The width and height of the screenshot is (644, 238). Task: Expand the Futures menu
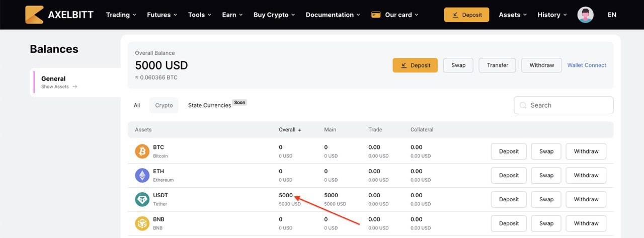[162, 15]
